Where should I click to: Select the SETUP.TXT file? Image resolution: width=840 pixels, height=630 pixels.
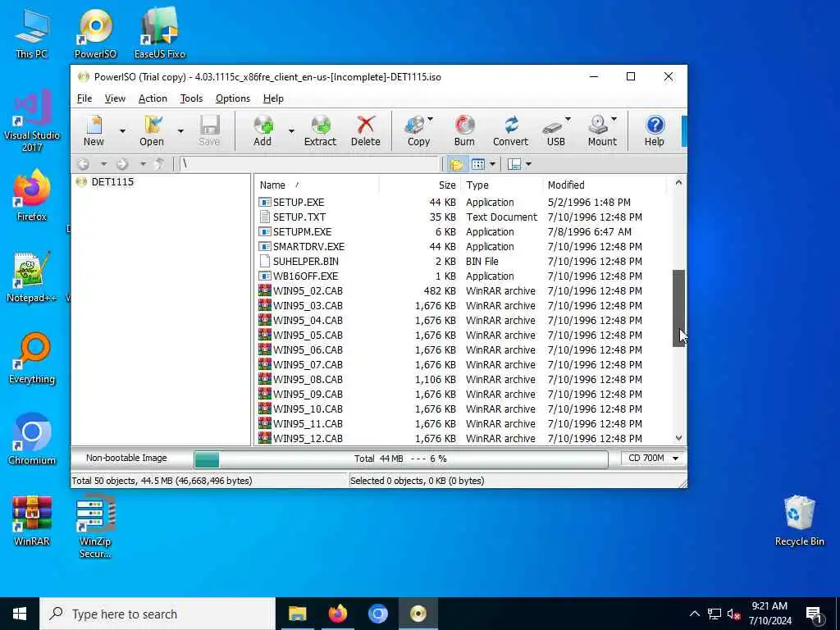299,217
